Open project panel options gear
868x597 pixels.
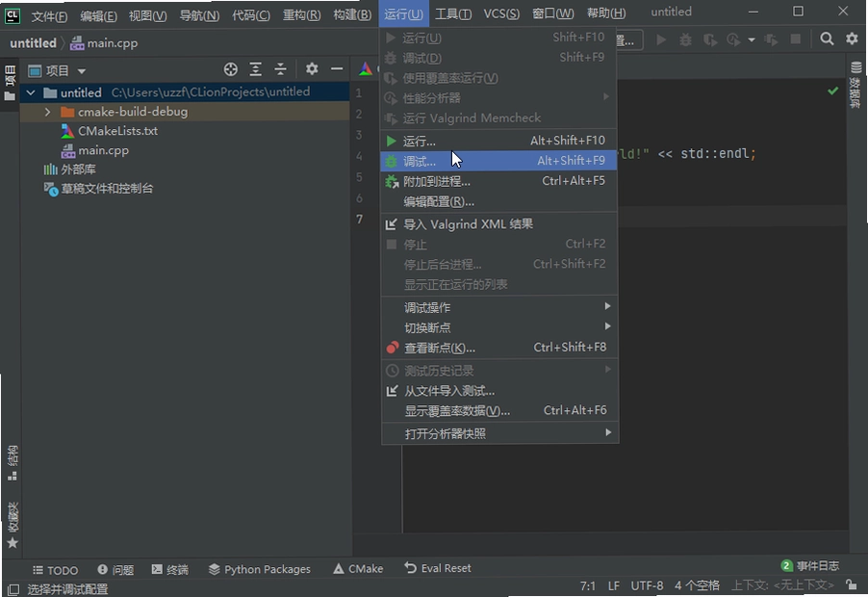(312, 68)
